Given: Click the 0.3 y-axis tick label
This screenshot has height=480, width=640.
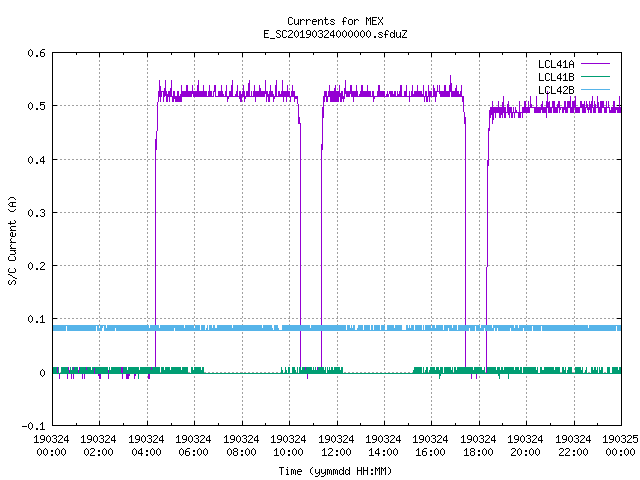Looking at the screenshot, I should 36,213.
